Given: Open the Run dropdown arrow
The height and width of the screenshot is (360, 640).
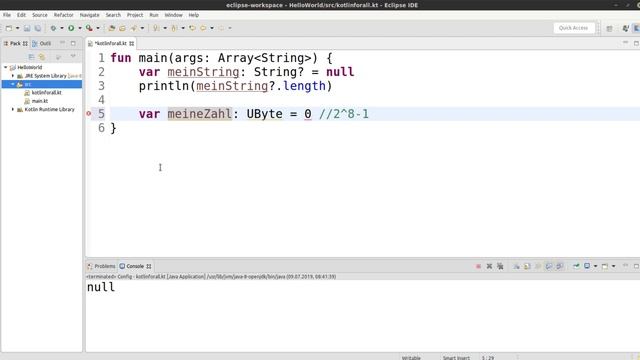Looking at the screenshot, I should (x=80, y=28).
